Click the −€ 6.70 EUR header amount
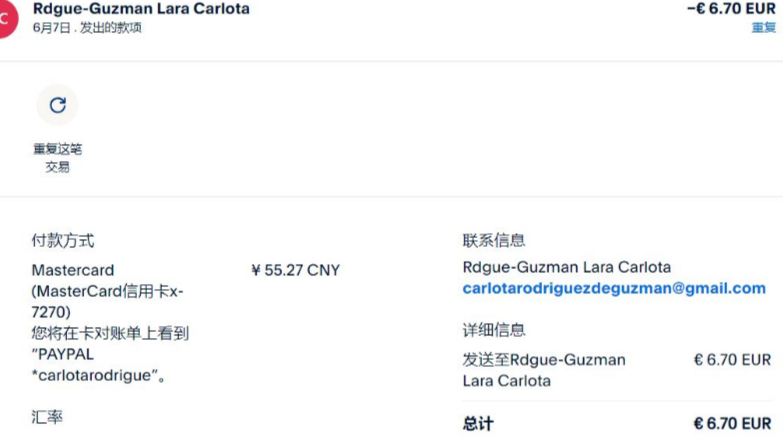 (730, 9)
